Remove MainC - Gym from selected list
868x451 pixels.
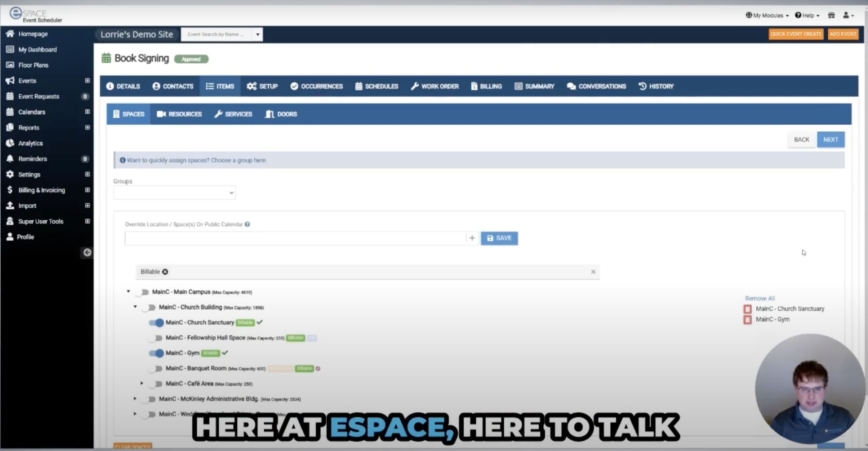[747, 319]
